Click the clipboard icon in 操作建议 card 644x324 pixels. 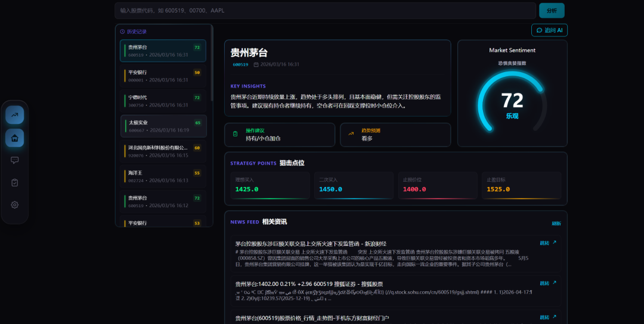(236, 133)
